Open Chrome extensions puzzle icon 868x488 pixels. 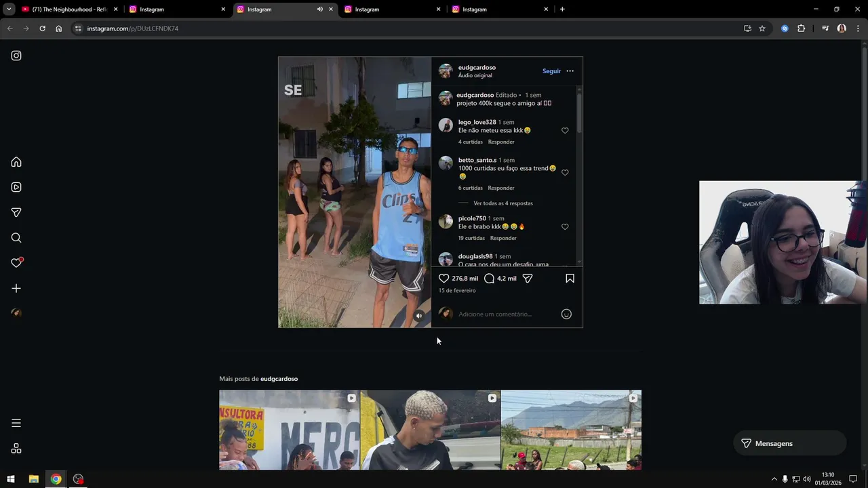click(801, 28)
